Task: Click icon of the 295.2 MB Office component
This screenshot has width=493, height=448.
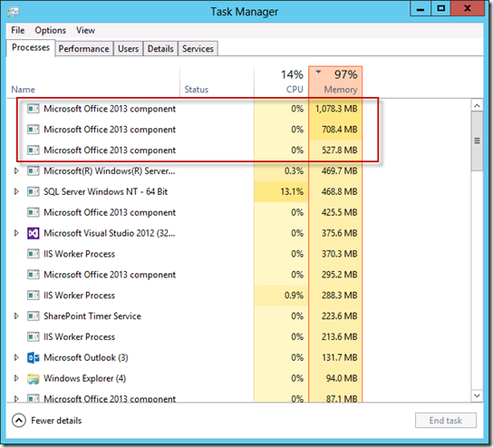Action: coord(33,275)
